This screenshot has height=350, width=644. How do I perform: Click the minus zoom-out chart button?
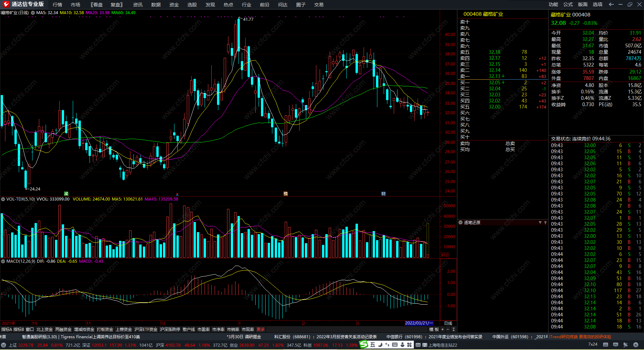[448, 330]
